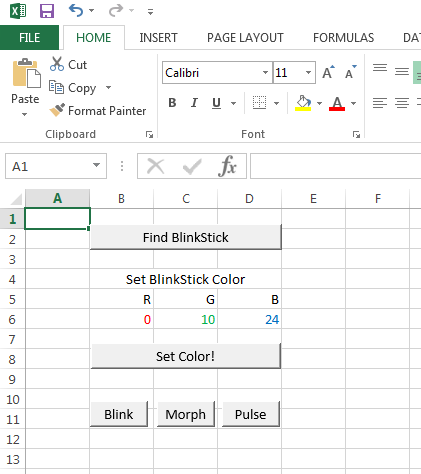The height and width of the screenshot is (474, 421).
Task: Activate the Format Painter brush
Action: pos(97,111)
